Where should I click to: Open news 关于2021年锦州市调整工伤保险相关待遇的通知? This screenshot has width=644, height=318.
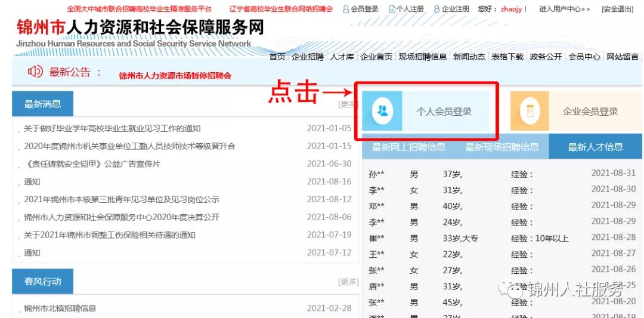tap(110, 235)
